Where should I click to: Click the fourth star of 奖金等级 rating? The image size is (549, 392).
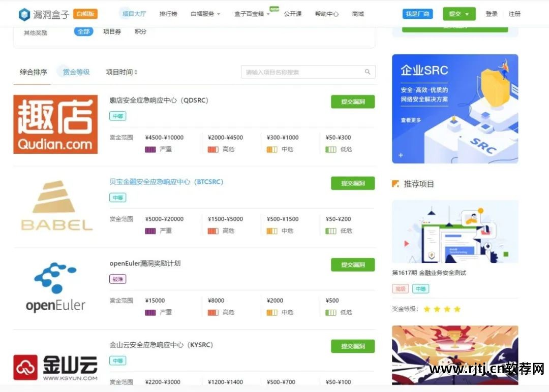[x=457, y=309]
